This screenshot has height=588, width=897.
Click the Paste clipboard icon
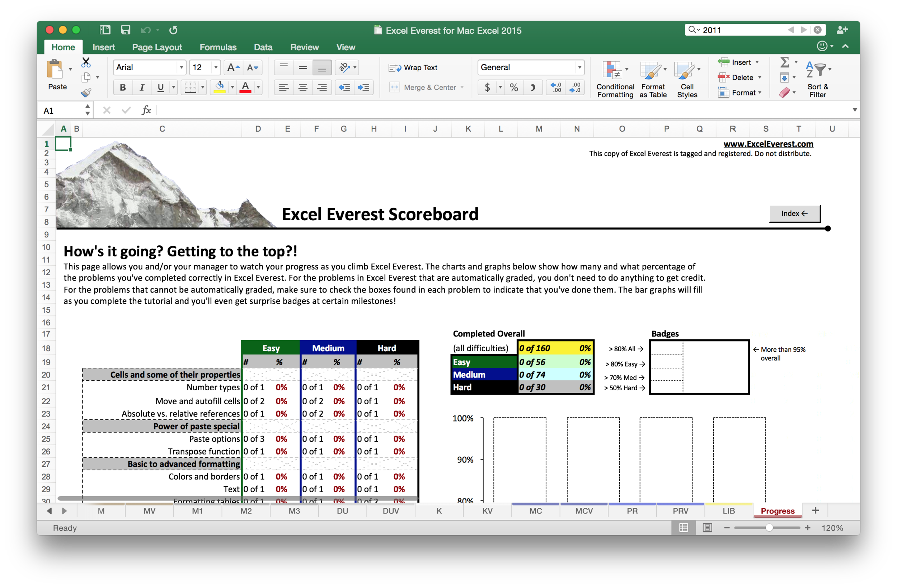55,70
